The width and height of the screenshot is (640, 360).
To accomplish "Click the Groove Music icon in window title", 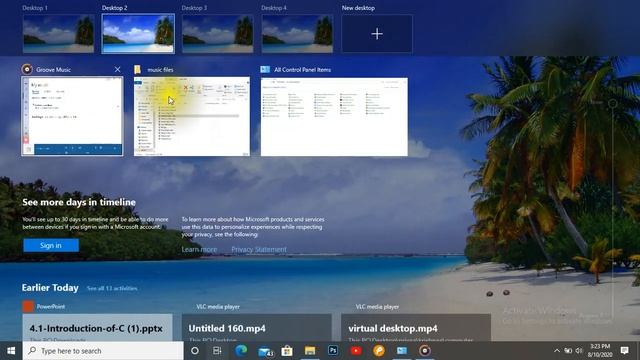I will [x=27, y=69].
